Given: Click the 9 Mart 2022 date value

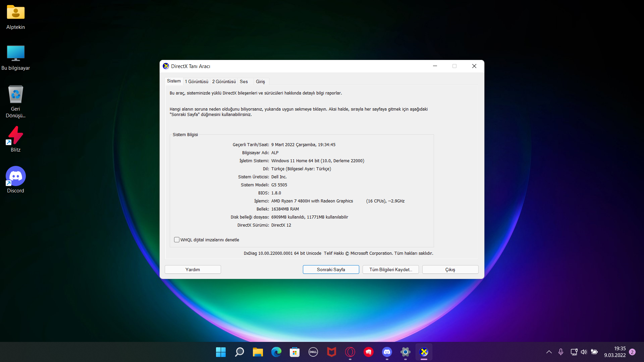Looking at the screenshot, I should [303, 145].
